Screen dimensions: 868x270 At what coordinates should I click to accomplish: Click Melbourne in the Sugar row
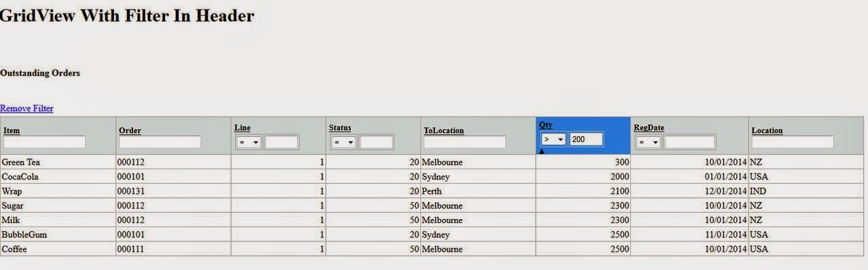(442, 205)
